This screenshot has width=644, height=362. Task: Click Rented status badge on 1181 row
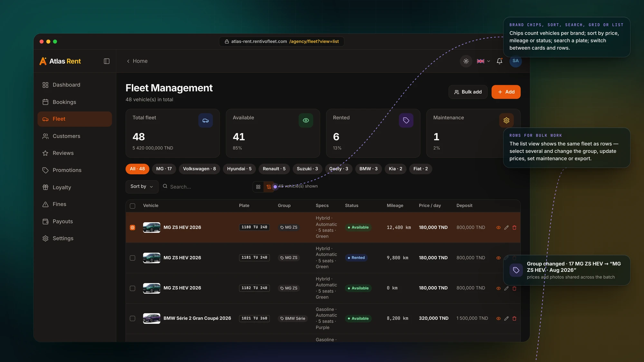click(356, 258)
